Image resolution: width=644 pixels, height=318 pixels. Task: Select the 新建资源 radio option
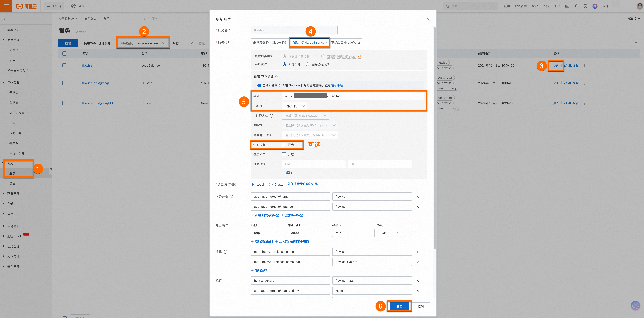(284, 64)
